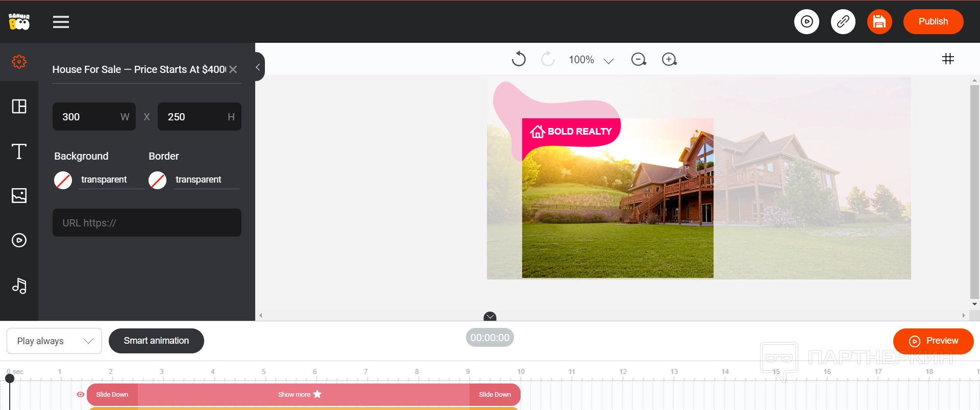Click the Border transparent value field
980x410 pixels.
tap(206, 180)
